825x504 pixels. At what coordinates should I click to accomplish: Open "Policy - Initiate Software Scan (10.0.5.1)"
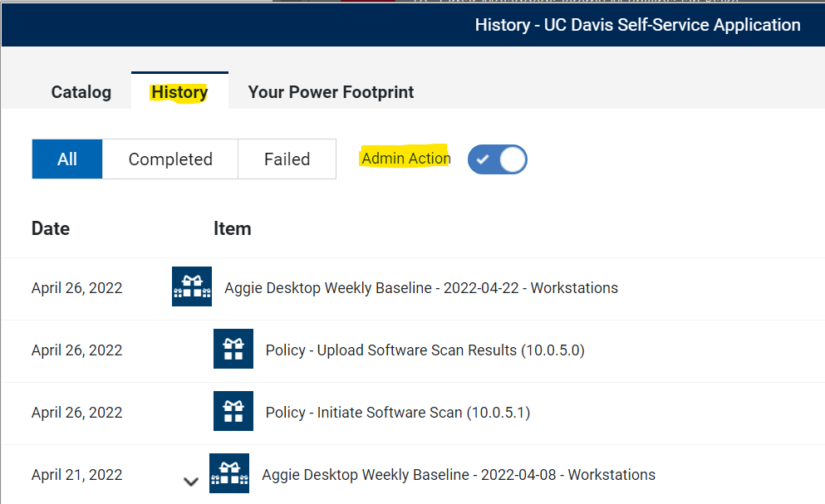pos(395,411)
